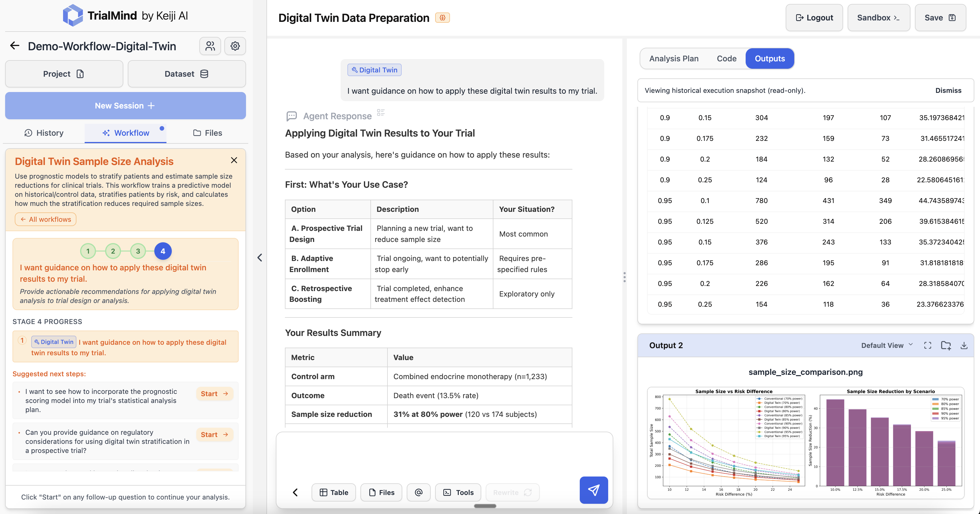Open the Default View dropdown

(887, 345)
